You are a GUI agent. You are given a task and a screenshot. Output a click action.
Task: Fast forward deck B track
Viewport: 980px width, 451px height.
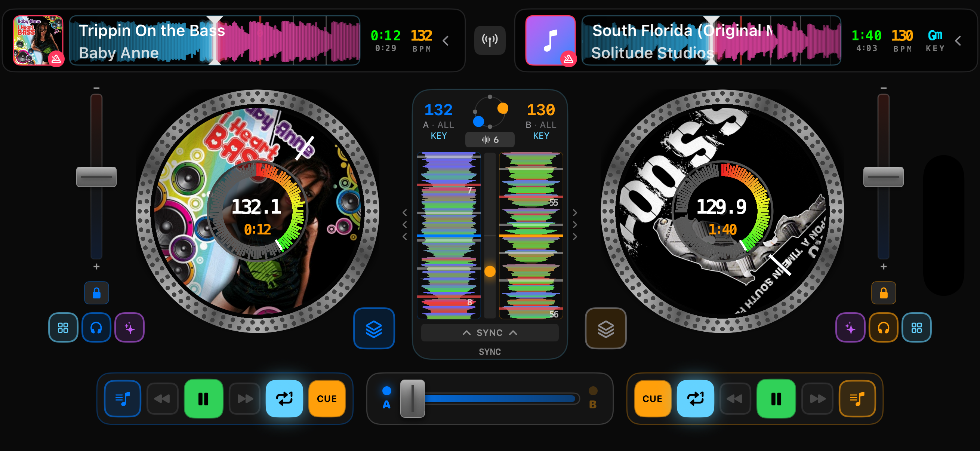pos(817,399)
